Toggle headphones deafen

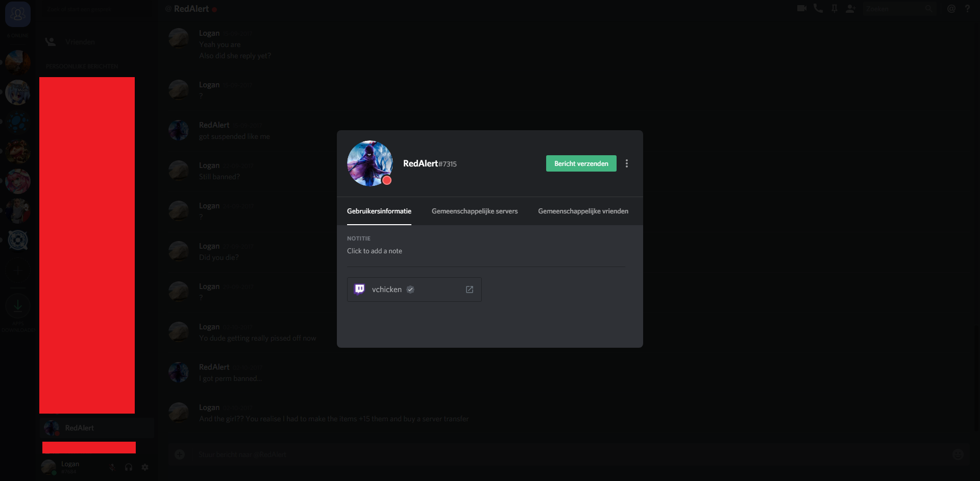point(129,467)
